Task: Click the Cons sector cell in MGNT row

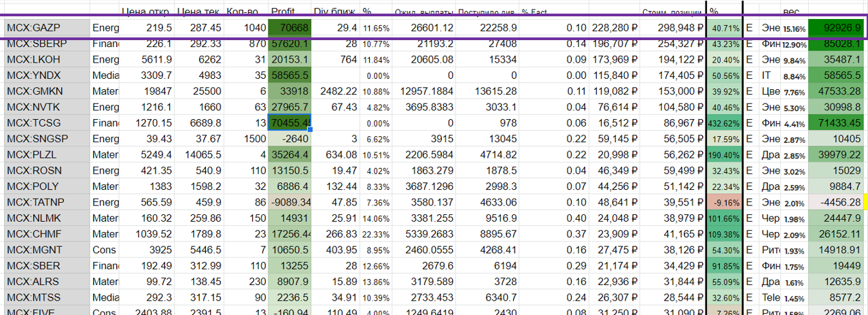Action: tap(105, 249)
